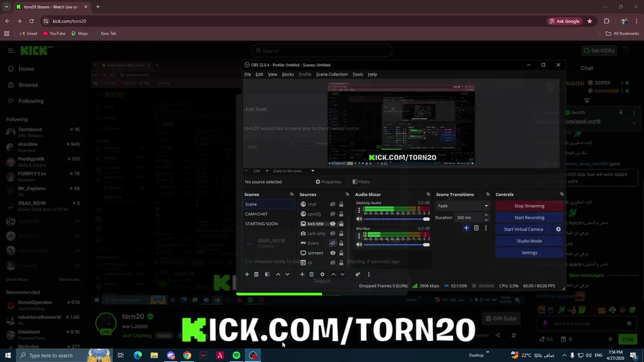The width and height of the screenshot is (644, 362).
Task: Lock the scrrren1 source
Action: [x=341, y=253]
